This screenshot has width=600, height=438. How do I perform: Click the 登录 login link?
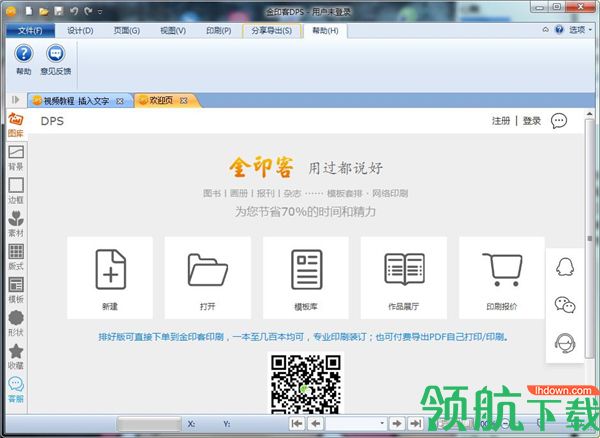click(532, 121)
